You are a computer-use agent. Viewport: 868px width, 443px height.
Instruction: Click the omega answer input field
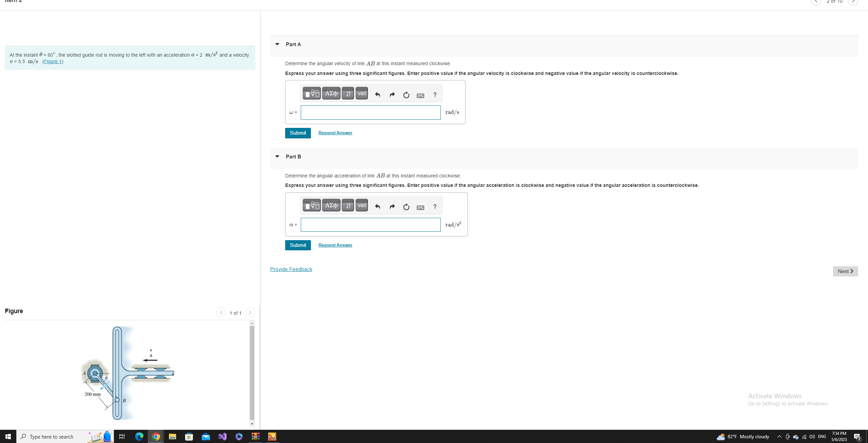[x=370, y=113]
